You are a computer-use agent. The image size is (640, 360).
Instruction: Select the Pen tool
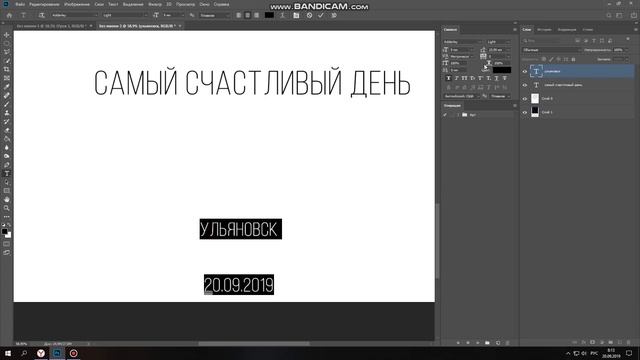coord(7,165)
